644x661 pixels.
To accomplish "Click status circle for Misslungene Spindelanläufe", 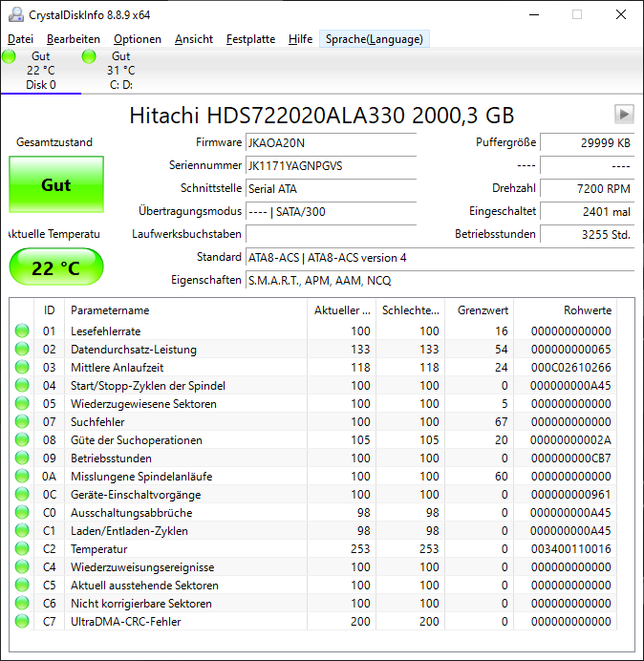I will click(x=22, y=476).
